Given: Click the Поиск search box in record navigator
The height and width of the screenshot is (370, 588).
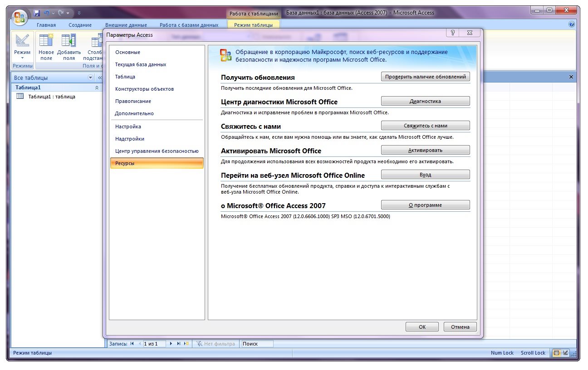Looking at the screenshot, I should [257, 344].
